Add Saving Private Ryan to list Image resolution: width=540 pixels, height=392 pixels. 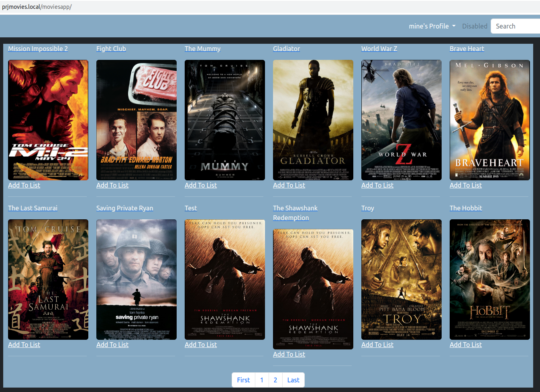click(112, 345)
